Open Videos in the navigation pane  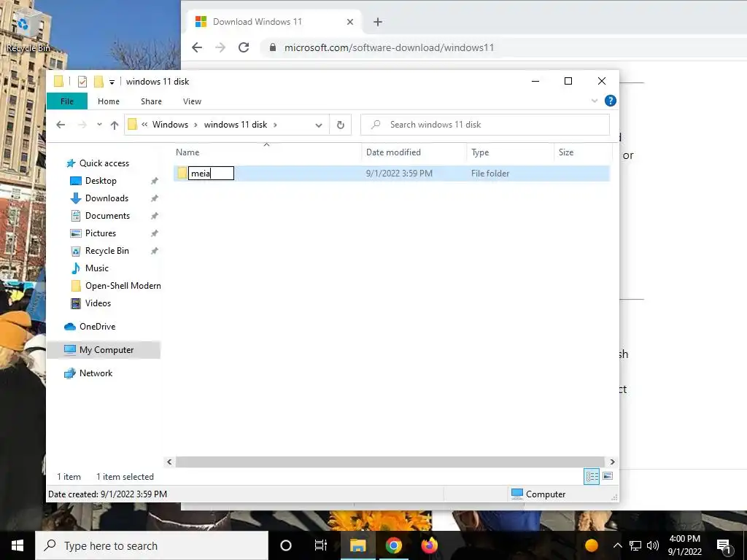[x=98, y=303]
